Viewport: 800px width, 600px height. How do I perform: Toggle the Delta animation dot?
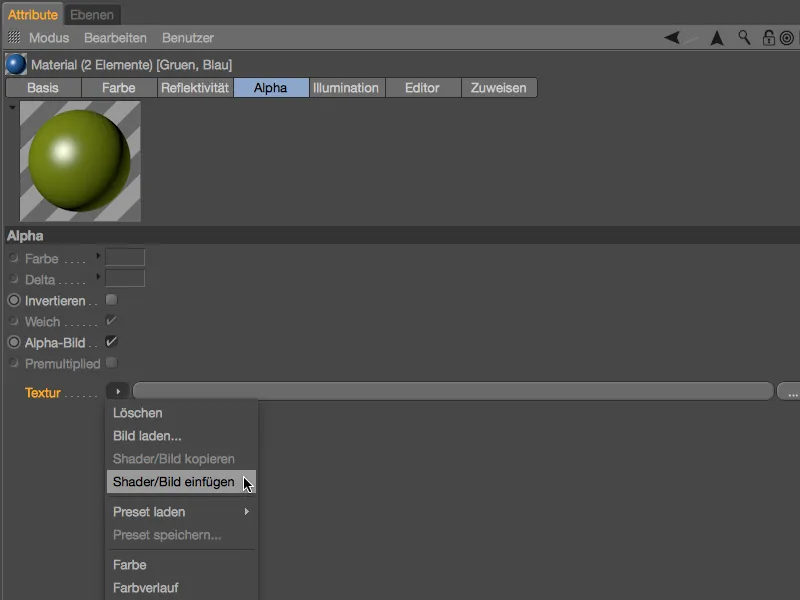pos(14,279)
